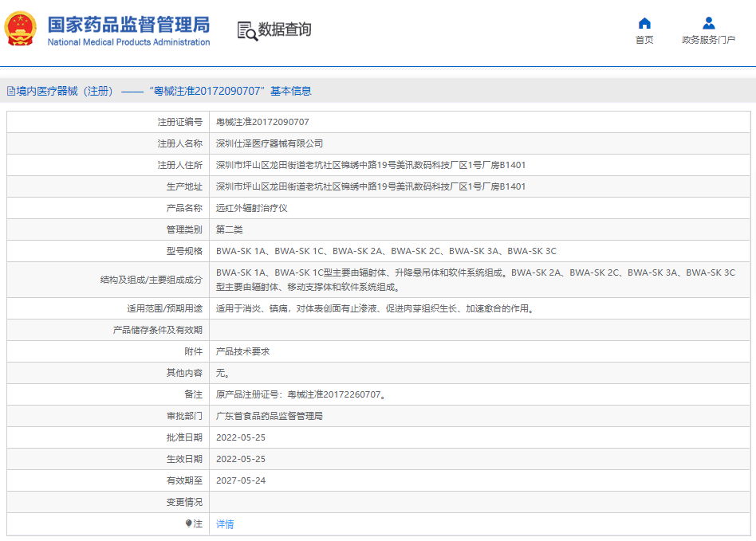Click the 政务服务门户 label
Viewport: 756px width, 541px height.
[x=708, y=40]
